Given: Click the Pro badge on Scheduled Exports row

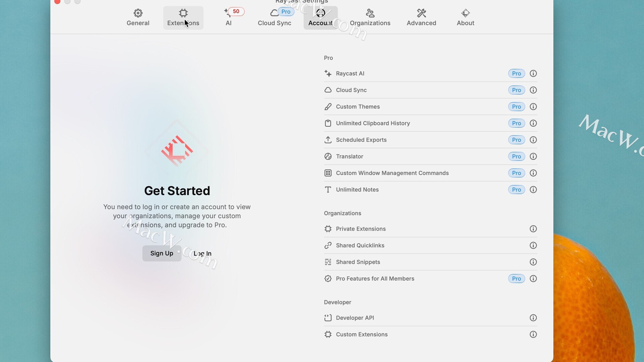Looking at the screenshot, I should (x=517, y=140).
